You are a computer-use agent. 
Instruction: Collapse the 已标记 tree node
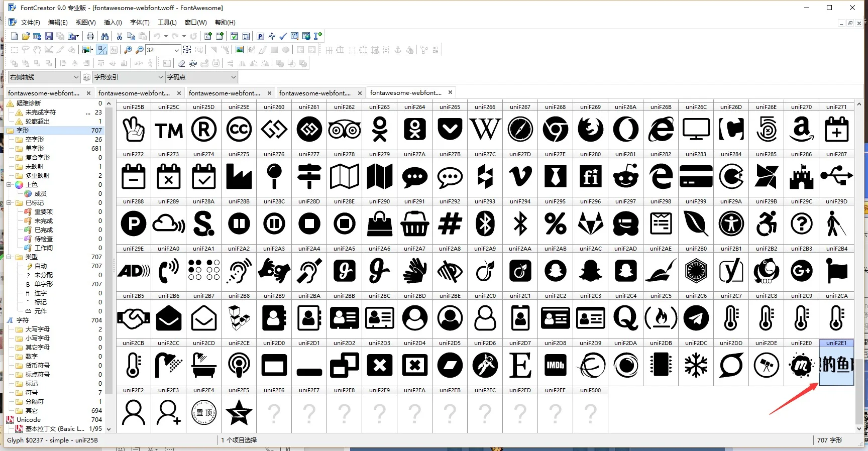[9, 203]
